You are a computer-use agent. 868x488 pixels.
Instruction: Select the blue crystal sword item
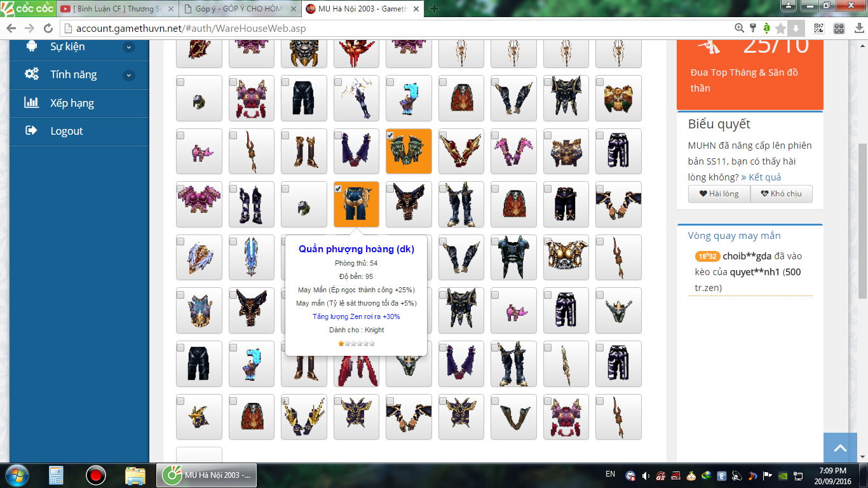(251, 257)
